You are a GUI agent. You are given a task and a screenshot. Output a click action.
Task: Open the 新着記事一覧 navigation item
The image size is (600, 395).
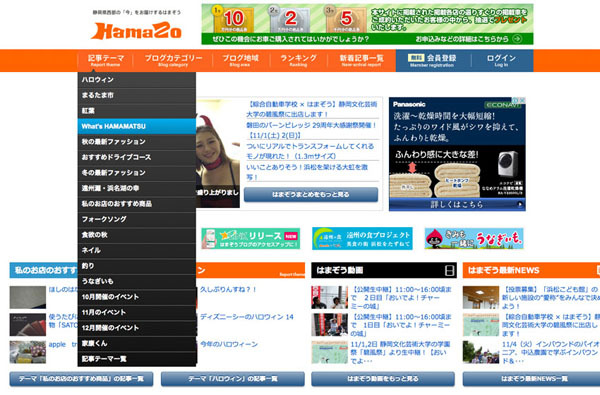pos(361,60)
